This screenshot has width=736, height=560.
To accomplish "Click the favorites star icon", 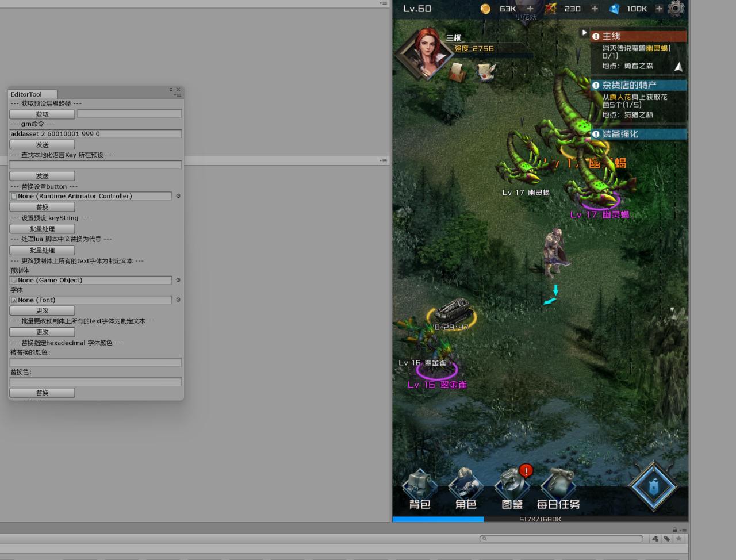I will [x=679, y=539].
